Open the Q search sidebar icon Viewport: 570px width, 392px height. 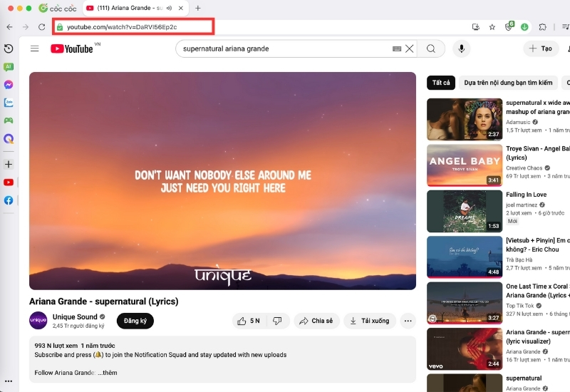[x=9, y=138]
